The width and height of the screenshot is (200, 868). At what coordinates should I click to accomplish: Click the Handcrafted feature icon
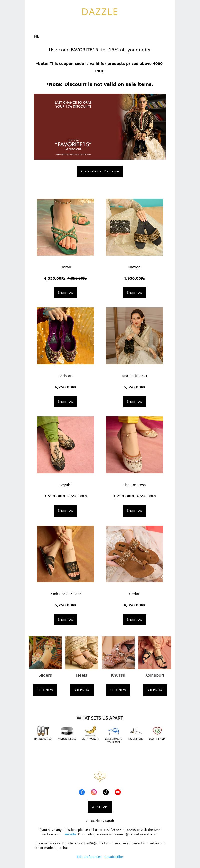(43, 731)
